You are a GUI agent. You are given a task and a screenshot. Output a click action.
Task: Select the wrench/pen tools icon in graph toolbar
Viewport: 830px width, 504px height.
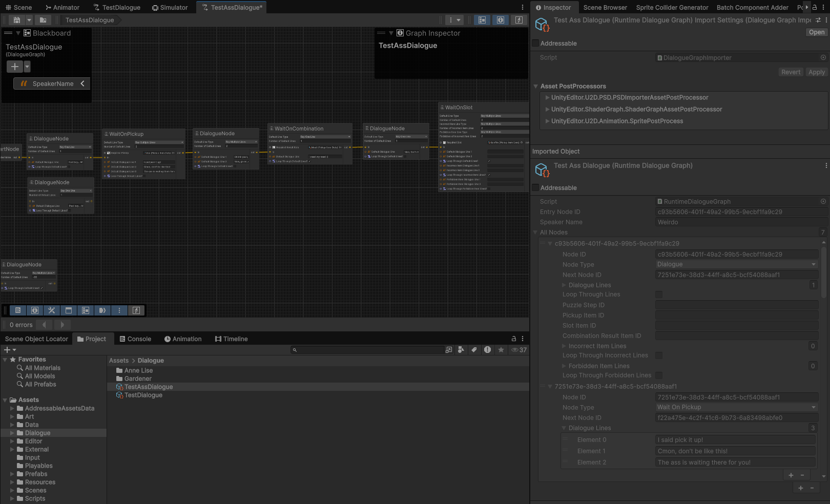pos(52,310)
